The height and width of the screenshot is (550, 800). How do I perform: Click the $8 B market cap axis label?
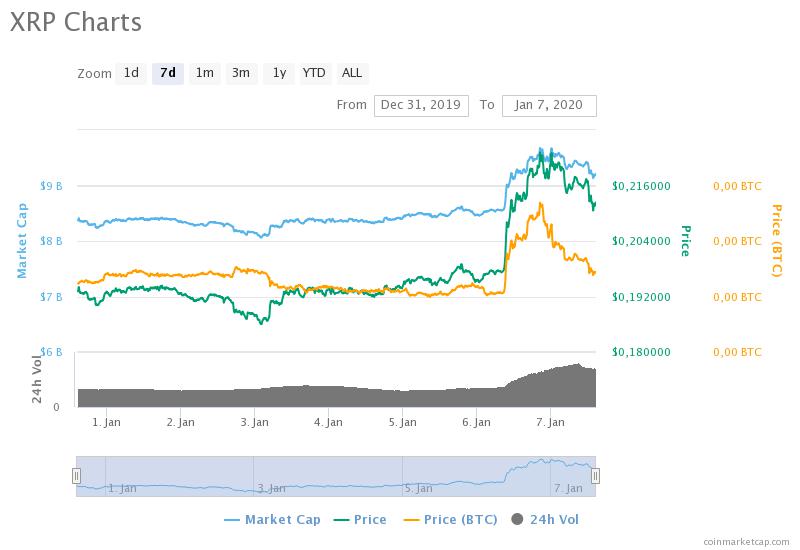coord(51,241)
